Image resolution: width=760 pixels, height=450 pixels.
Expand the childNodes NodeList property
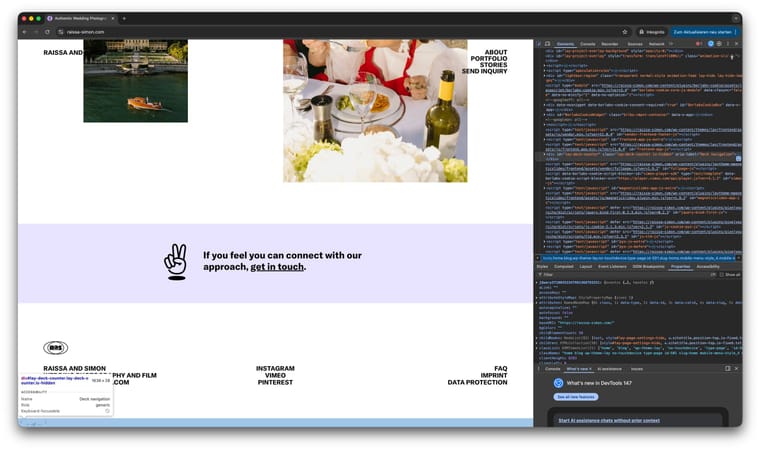tap(537, 338)
